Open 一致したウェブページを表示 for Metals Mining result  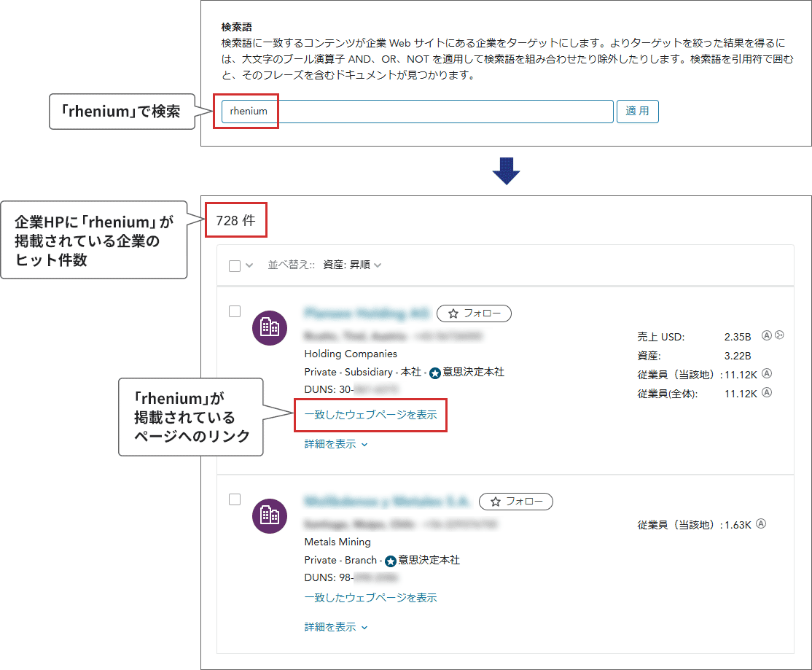tap(370, 598)
